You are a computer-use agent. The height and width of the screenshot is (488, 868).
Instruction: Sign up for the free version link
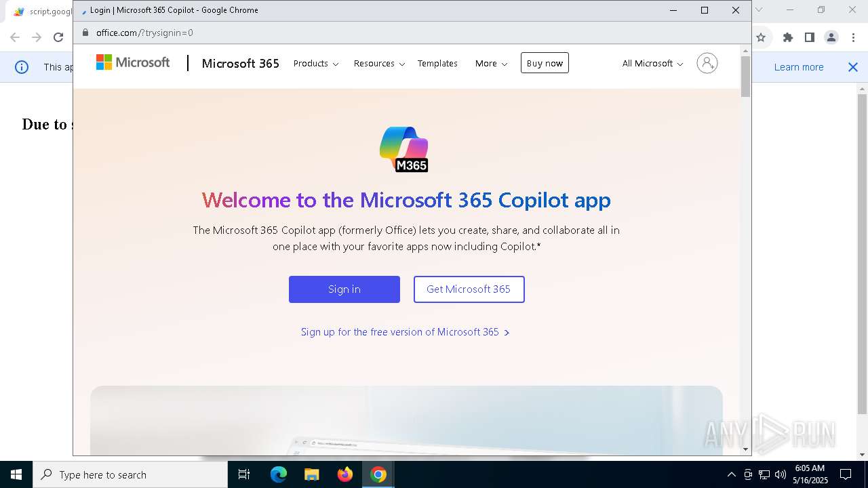click(x=405, y=332)
